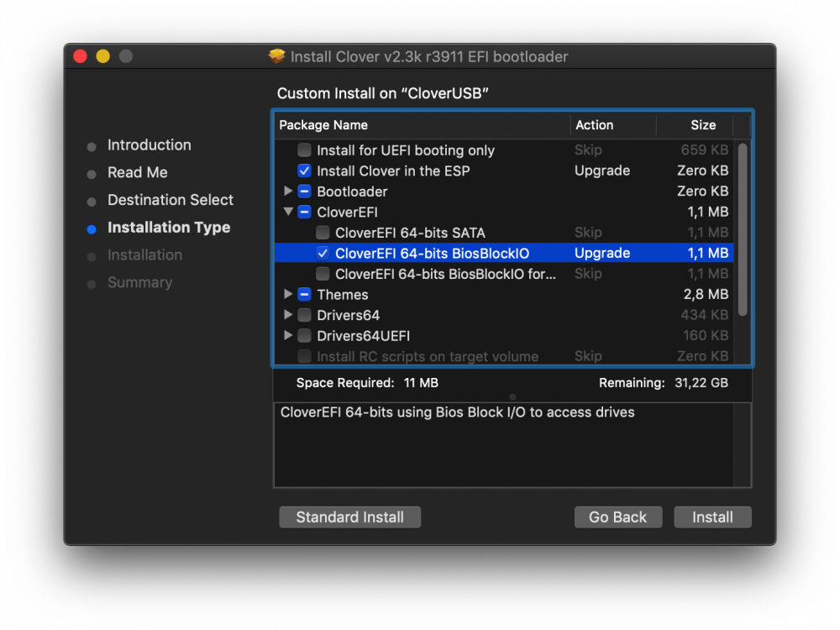Check the truncated CloverEFI 64-bits BiosBlockIO for… box
840x630 pixels.
coord(323,274)
